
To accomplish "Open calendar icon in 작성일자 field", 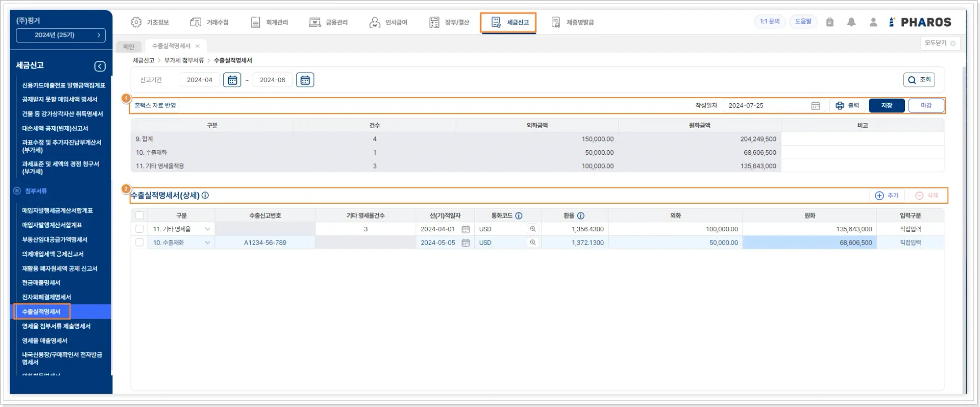I will (x=815, y=106).
